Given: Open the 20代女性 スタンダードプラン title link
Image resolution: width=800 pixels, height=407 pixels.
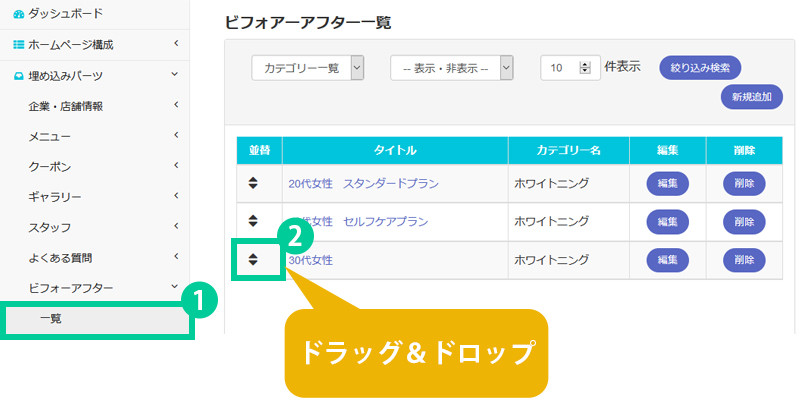Looking at the screenshot, I should pos(363,184).
